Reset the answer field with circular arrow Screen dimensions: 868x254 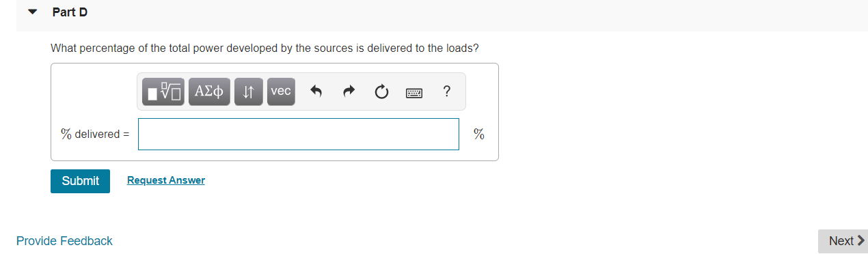coord(381,91)
